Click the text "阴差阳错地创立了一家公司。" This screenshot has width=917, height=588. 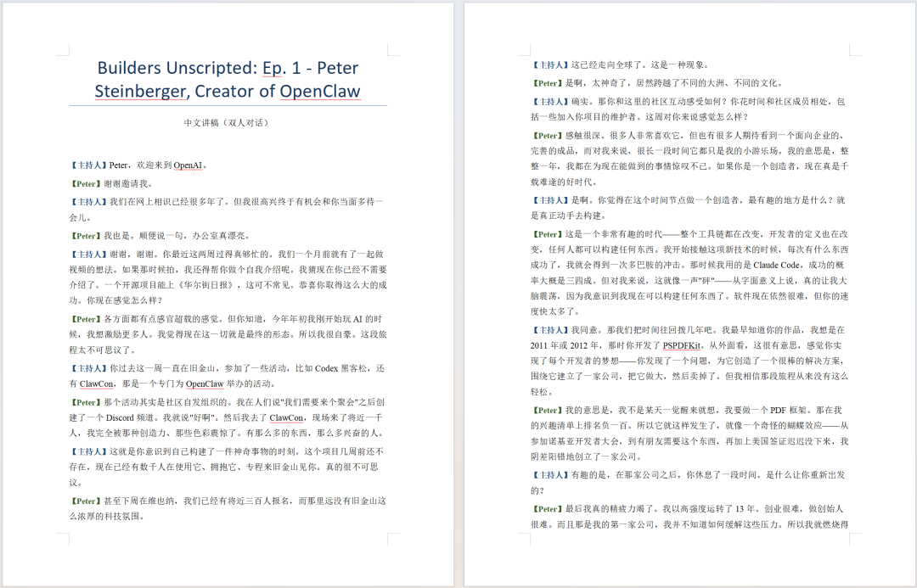coord(587,457)
